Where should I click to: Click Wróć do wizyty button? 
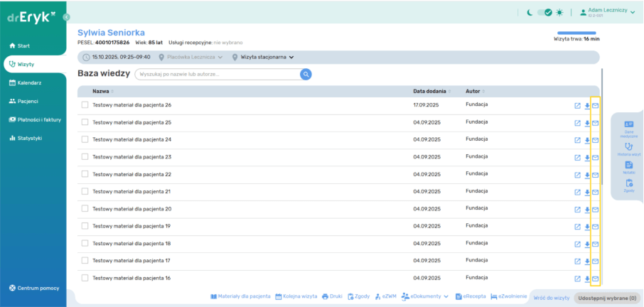pyautogui.click(x=551, y=298)
